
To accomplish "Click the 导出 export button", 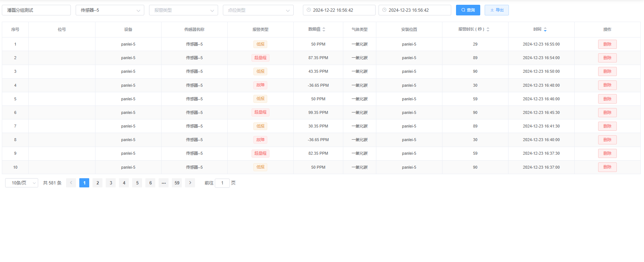I will pyautogui.click(x=496, y=10).
